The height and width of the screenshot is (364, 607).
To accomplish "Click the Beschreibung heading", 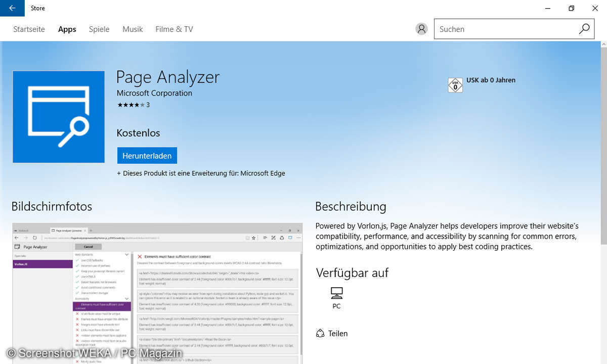I will click(x=351, y=206).
